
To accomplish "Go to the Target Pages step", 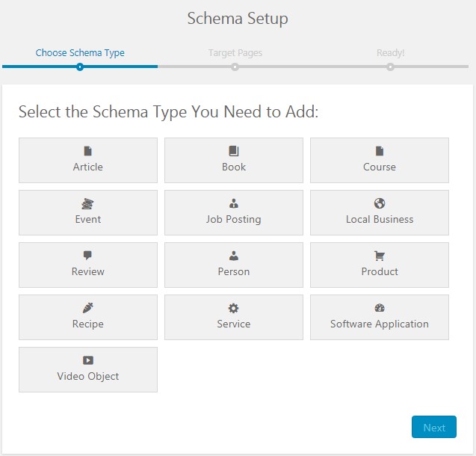I will pos(235,53).
